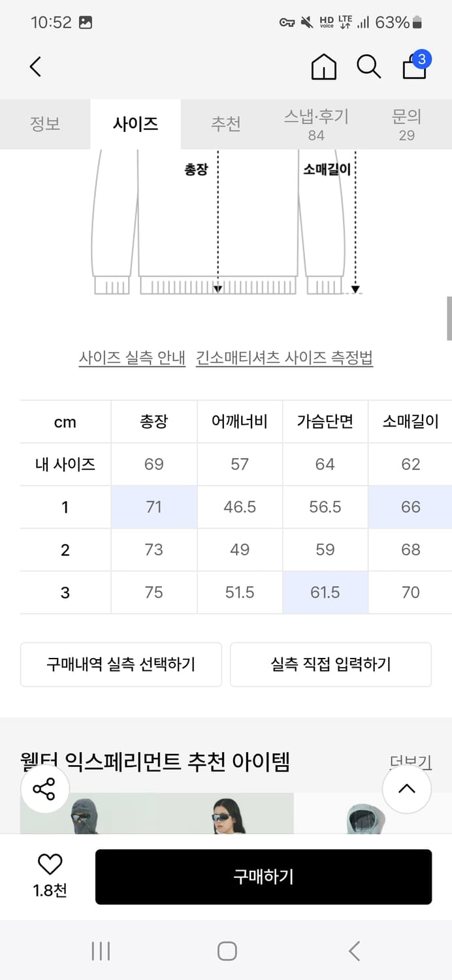Open the 추천 tab
Screen dimensions: 452x980
tap(226, 123)
